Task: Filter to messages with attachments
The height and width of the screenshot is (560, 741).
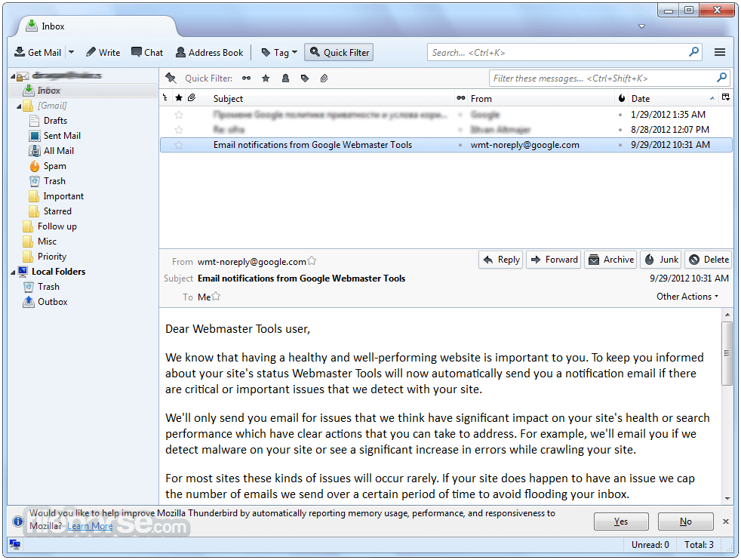Action: 324,78
